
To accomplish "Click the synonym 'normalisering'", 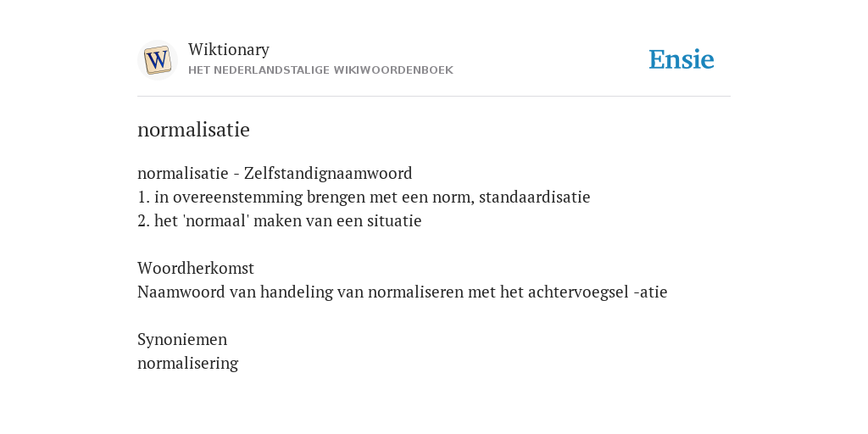I will tap(187, 363).
